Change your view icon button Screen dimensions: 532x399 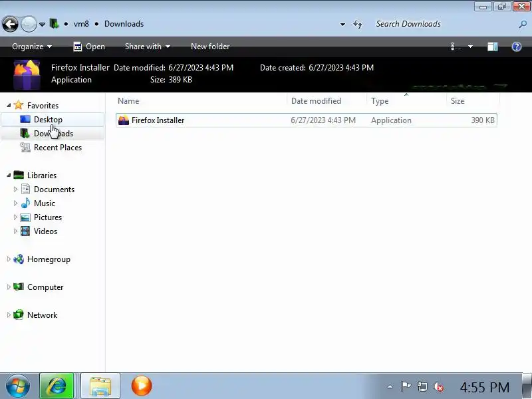click(456, 47)
